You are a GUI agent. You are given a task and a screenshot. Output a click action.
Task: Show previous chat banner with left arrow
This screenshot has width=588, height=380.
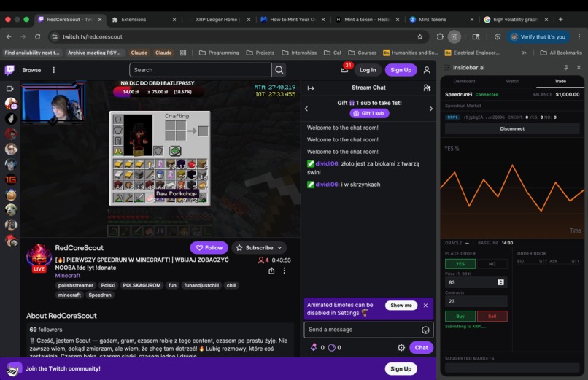tap(306, 109)
